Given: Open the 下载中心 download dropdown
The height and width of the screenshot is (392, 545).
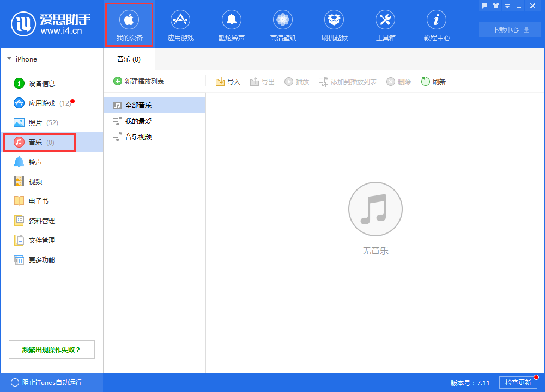Looking at the screenshot, I should [509, 29].
